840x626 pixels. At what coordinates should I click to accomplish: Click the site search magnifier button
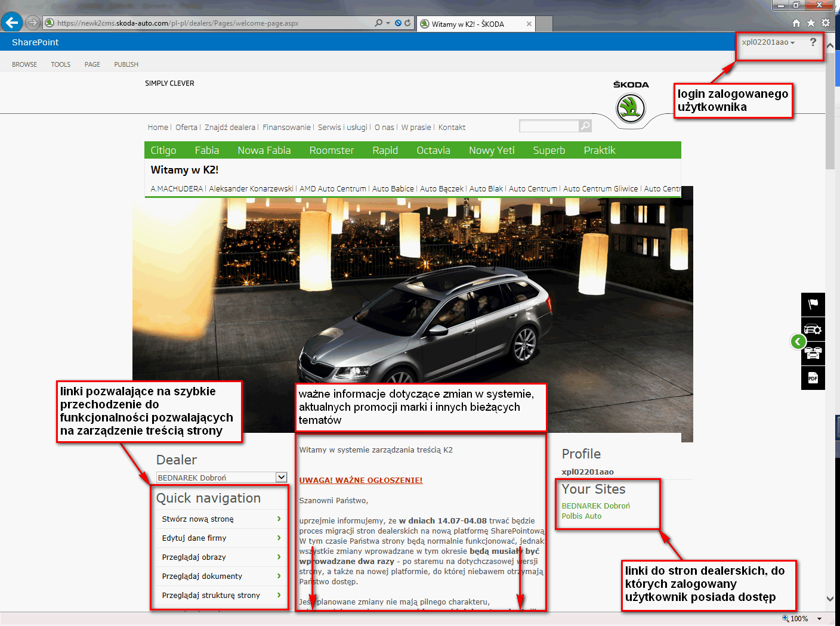click(585, 126)
